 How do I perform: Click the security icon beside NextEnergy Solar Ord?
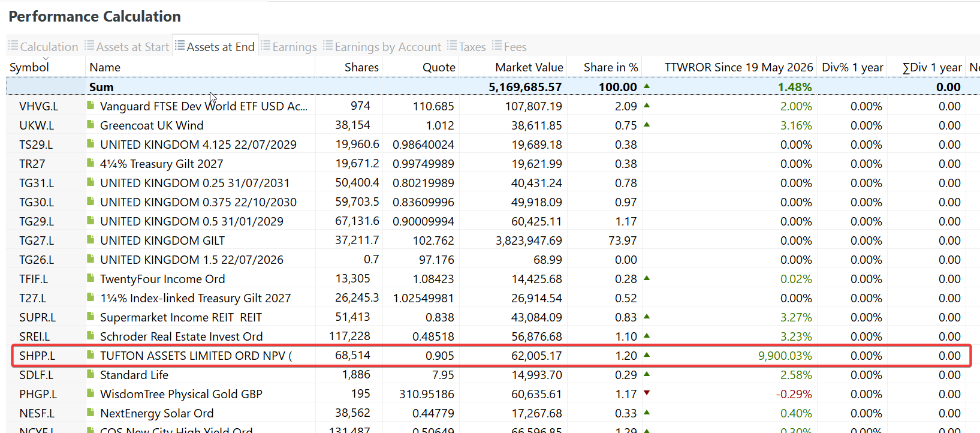point(91,413)
